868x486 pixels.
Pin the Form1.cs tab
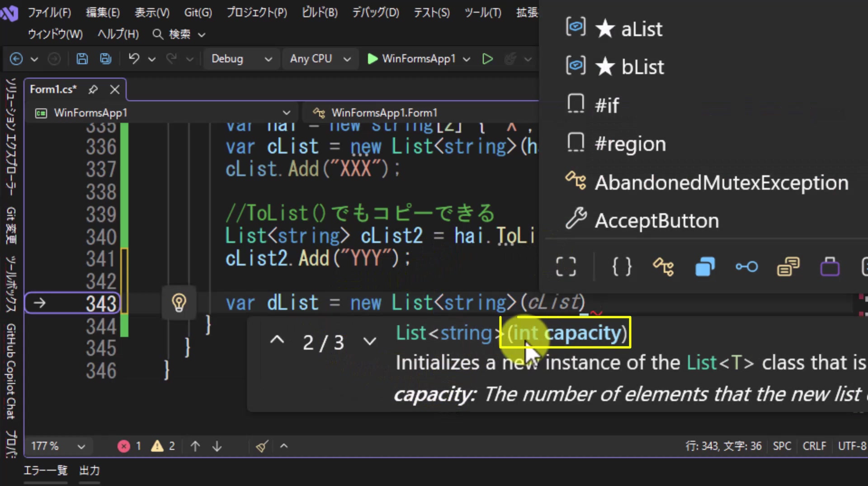(x=93, y=89)
